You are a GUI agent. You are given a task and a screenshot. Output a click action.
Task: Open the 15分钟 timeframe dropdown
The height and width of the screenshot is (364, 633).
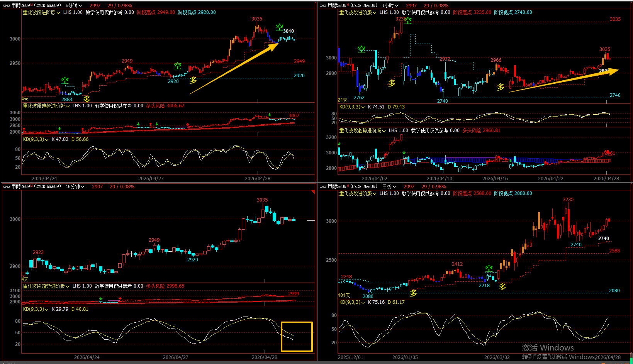[75, 187]
